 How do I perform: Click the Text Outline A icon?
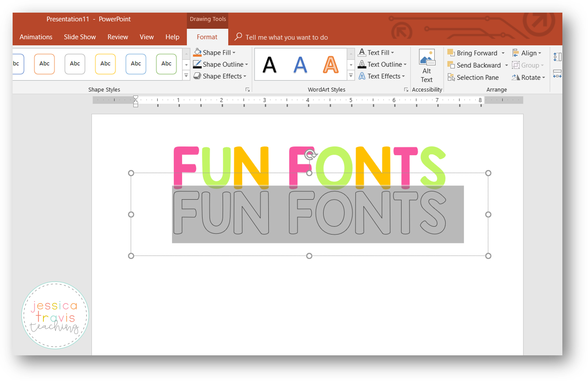362,64
